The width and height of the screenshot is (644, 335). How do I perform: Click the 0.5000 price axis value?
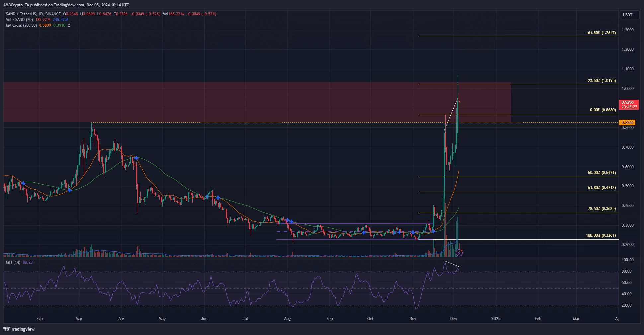pyautogui.click(x=628, y=186)
